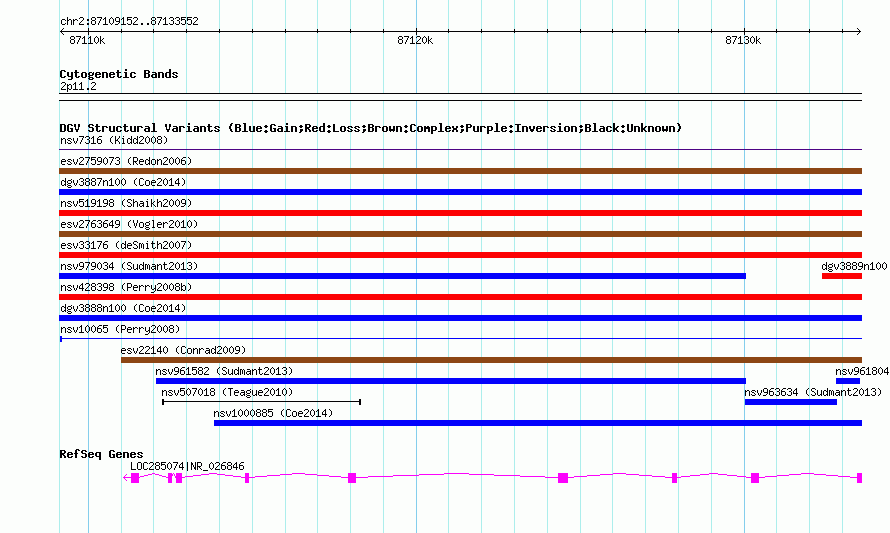Click the 87110k ruler tick label
The height and width of the screenshot is (533, 890).
87,40
